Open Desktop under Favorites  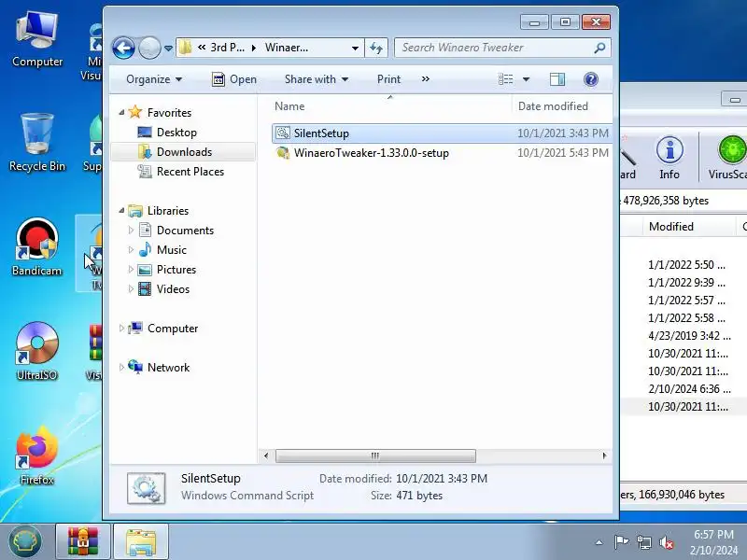176,133
